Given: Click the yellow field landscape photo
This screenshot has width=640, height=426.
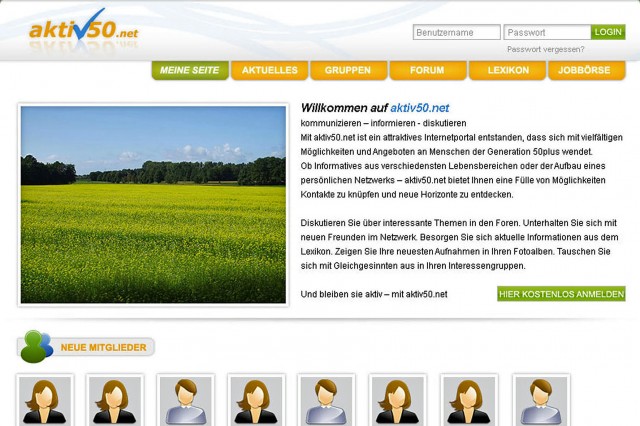Looking at the screenshot, I should point(153,204).
